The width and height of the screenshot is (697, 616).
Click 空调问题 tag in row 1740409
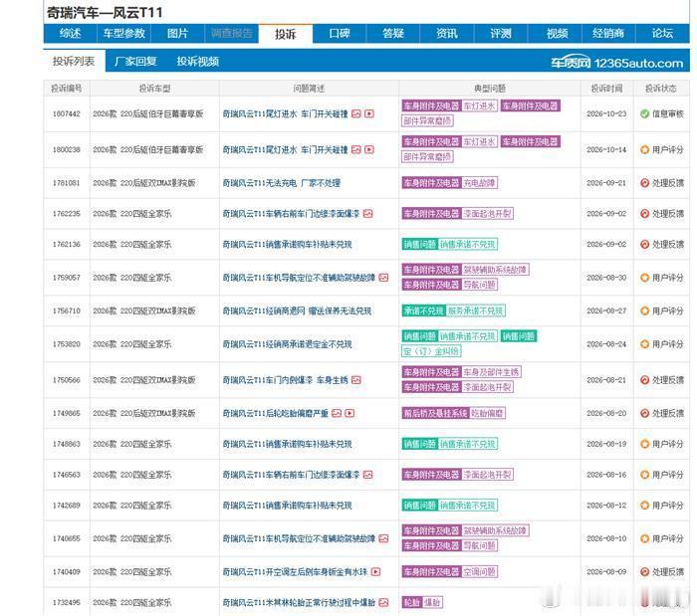[479, 572]
